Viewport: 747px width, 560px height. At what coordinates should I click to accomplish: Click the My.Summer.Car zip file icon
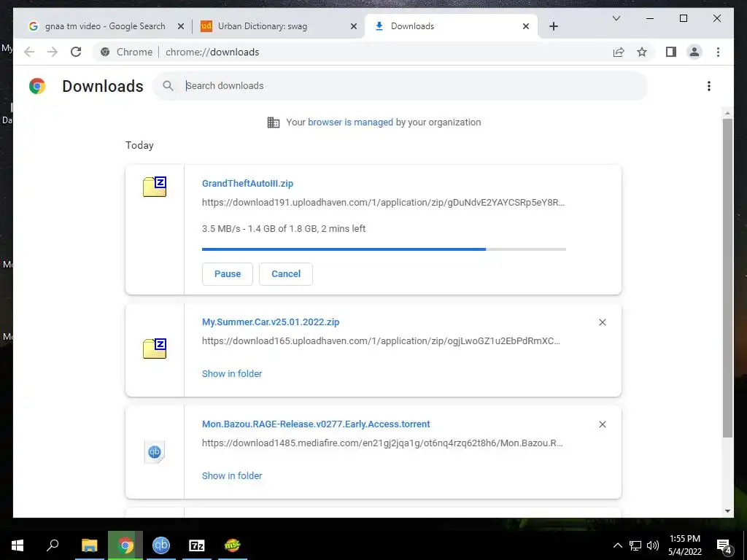pyautogui.click(x=155, y=348)
